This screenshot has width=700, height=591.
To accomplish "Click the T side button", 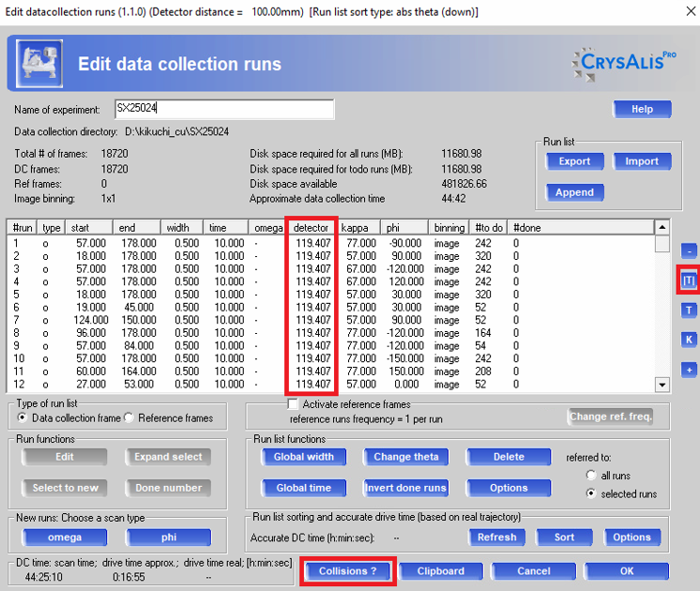I will pos(689,310).
